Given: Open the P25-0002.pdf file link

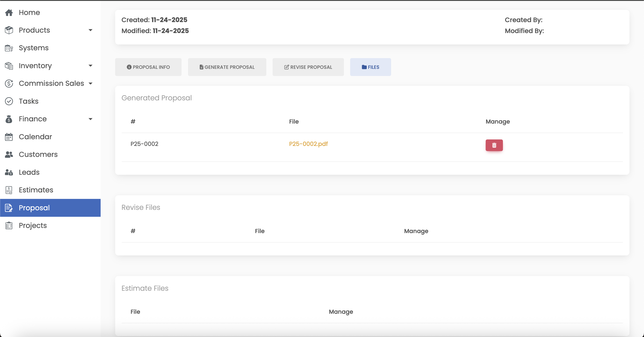Looking at the screenshot, I should 308,144.
